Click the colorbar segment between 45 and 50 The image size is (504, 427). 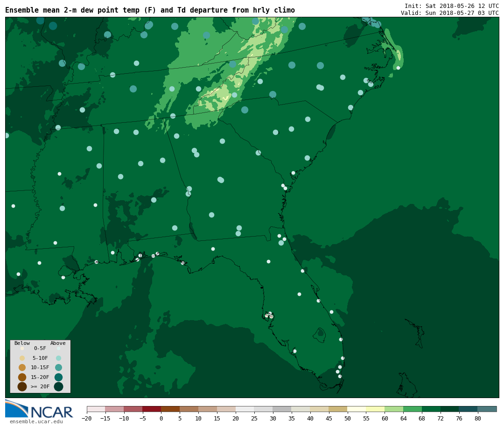pyautogui.click(x=338, y=409)
